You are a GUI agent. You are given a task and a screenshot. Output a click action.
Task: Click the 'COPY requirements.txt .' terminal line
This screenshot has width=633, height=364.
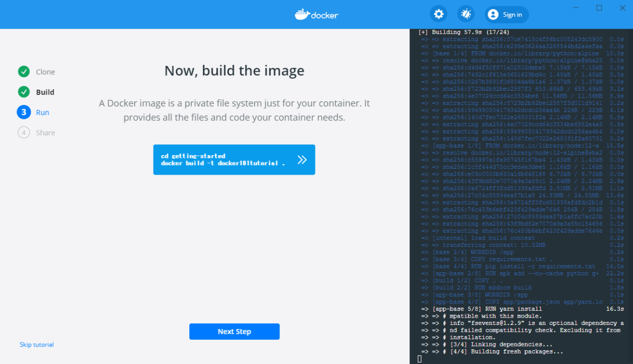pos(522,259)
